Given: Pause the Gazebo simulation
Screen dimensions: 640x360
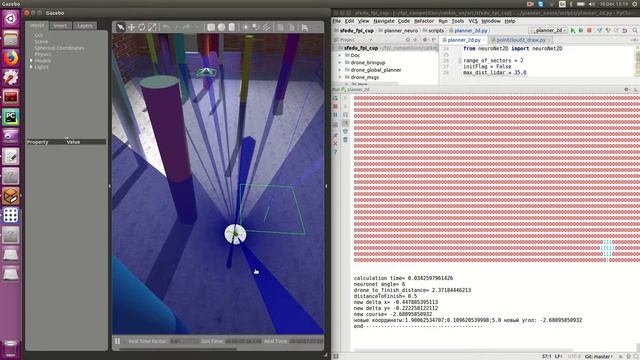Looking at the screenshot, I should click(118, 341).
